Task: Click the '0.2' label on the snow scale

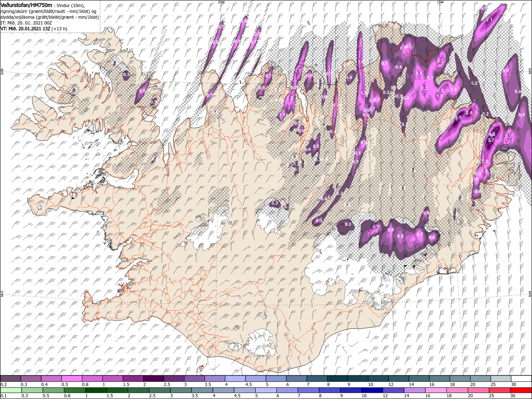Action: pyautogui.click(x=4, y=384)
